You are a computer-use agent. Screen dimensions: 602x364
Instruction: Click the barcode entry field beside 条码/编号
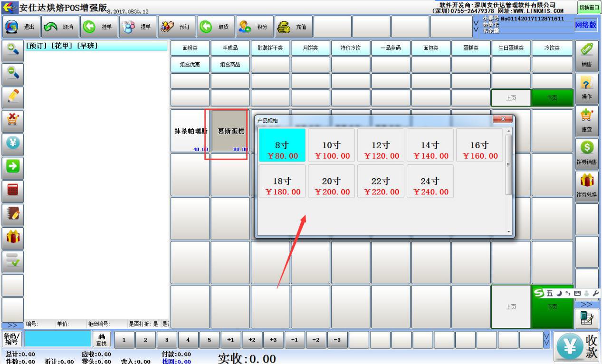pos(58,339)
